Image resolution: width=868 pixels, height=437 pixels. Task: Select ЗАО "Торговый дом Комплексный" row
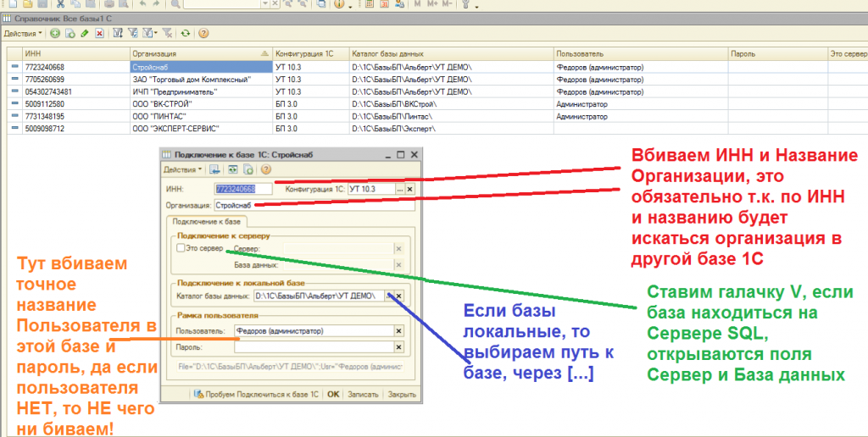pyautogui.click(x=201, y=80)
